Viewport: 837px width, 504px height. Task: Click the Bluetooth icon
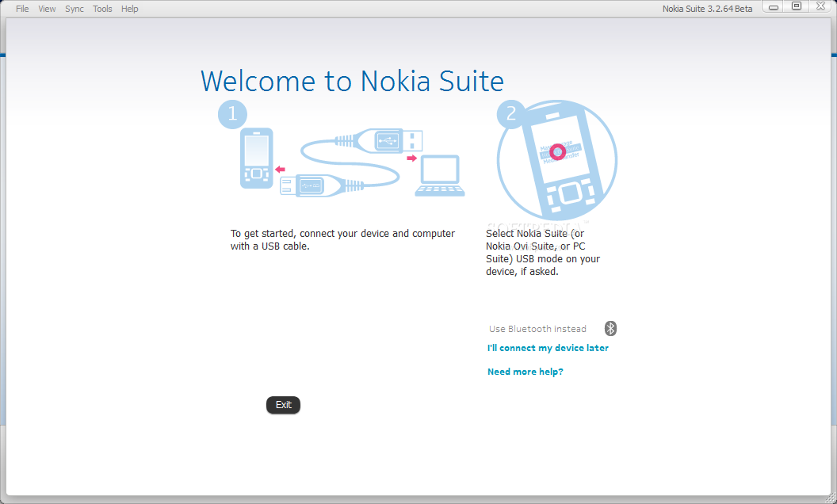coord(610,328)
